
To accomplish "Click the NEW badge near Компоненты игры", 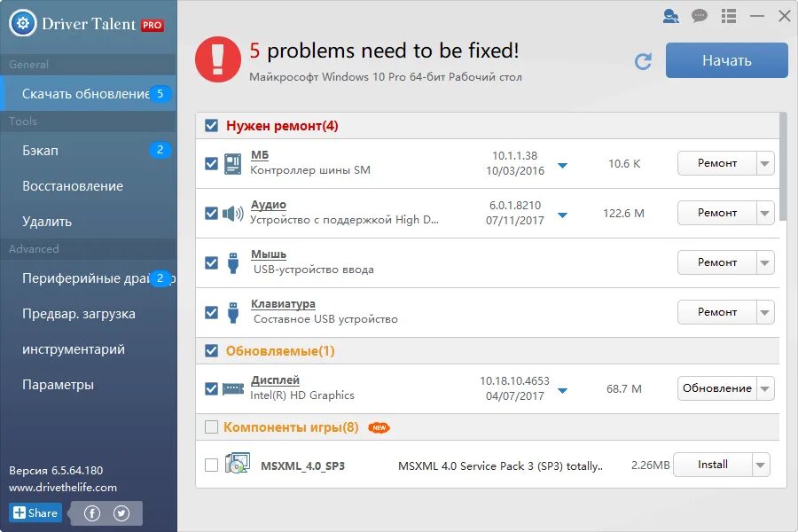I will (x=379, y=427).
